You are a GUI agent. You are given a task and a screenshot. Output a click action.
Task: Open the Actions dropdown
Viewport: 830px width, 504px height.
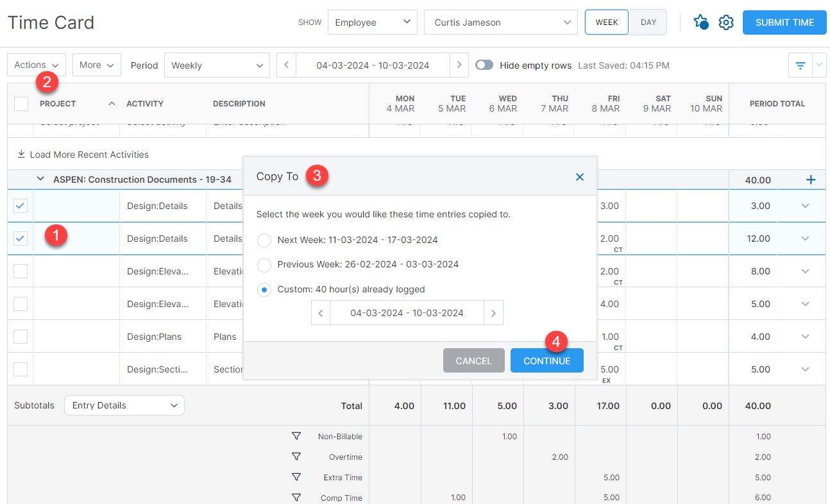click(x=36, y=65)
